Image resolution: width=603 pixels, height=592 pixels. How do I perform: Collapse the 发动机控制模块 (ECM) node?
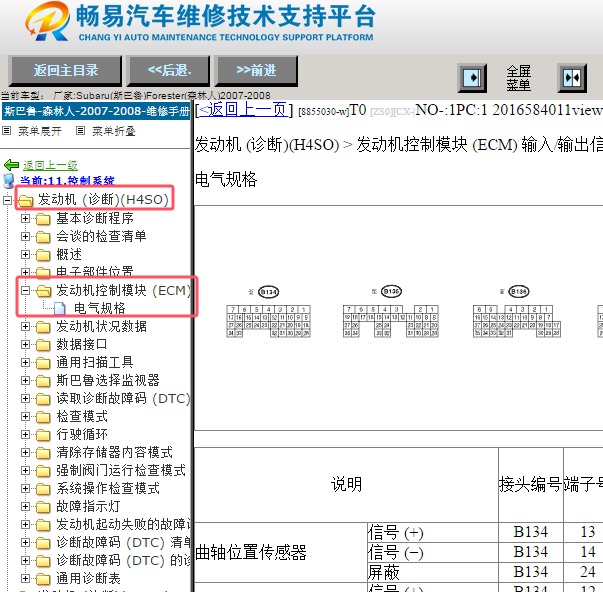(25, 290)
